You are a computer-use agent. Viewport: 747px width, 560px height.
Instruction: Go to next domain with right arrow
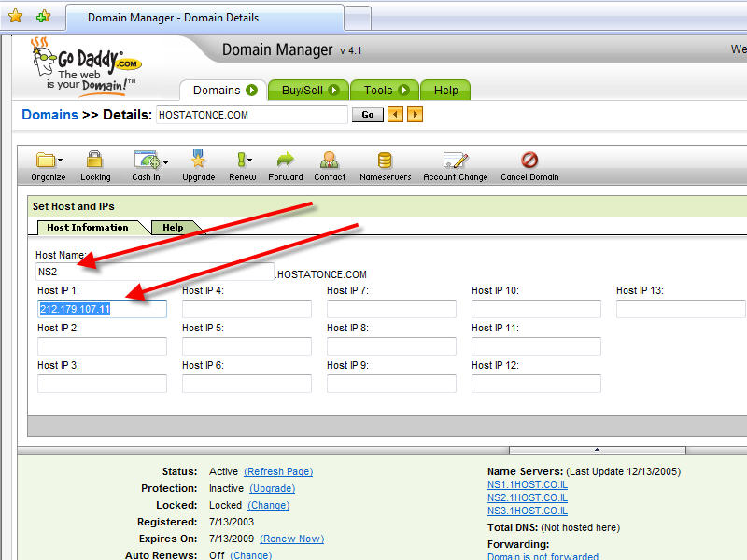pos(416,115)
